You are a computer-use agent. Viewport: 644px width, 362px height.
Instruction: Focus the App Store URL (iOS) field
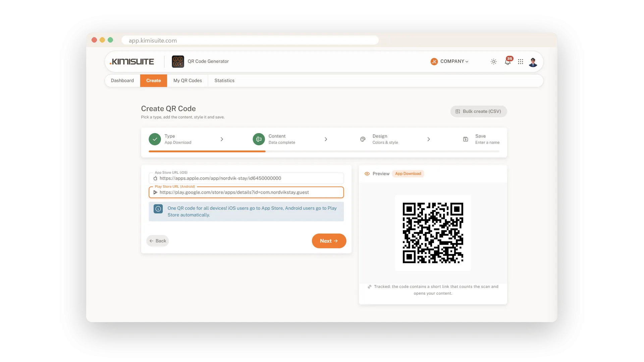pos(246,178)
